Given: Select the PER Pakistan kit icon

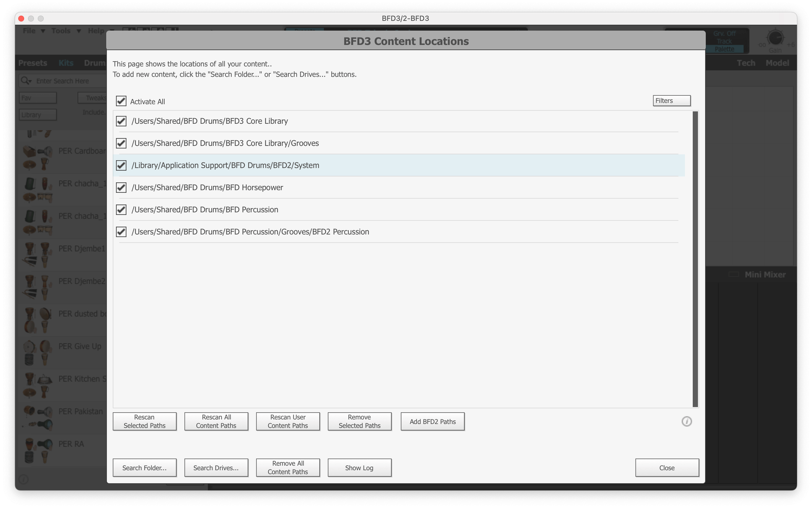Looking at the screenshot, I should point(38,418).
